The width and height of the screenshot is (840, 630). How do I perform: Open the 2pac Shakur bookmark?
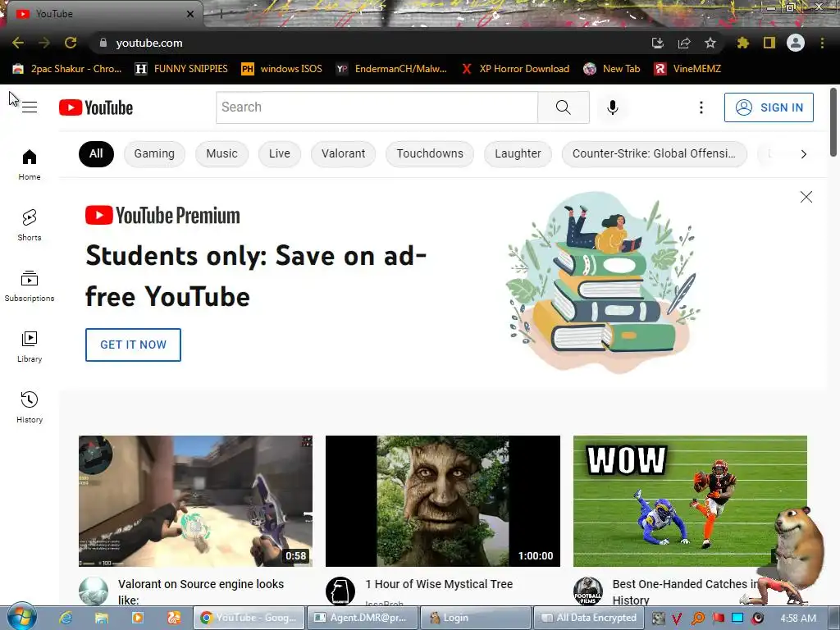click(67, 69)
